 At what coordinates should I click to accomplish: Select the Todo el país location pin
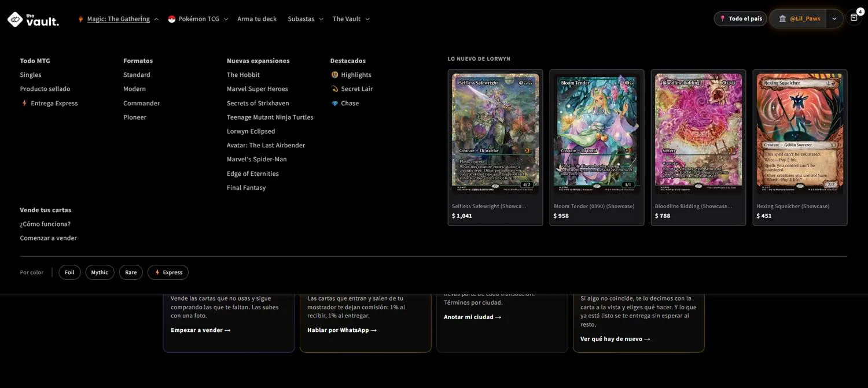(722, 19)
